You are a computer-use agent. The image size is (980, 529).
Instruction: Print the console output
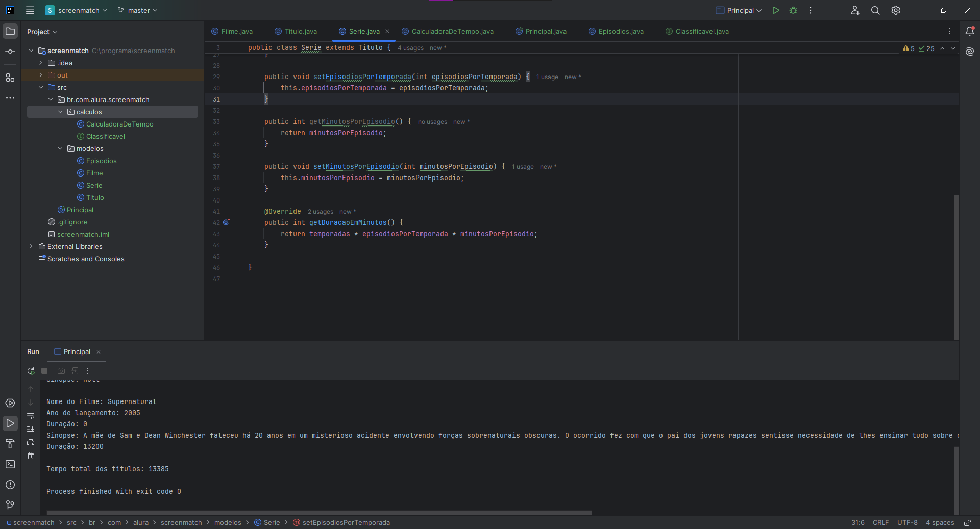(x=31, y=442)
